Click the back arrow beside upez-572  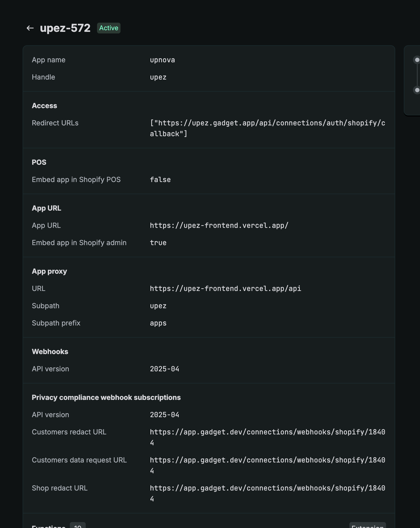click(x=30, y=28)
